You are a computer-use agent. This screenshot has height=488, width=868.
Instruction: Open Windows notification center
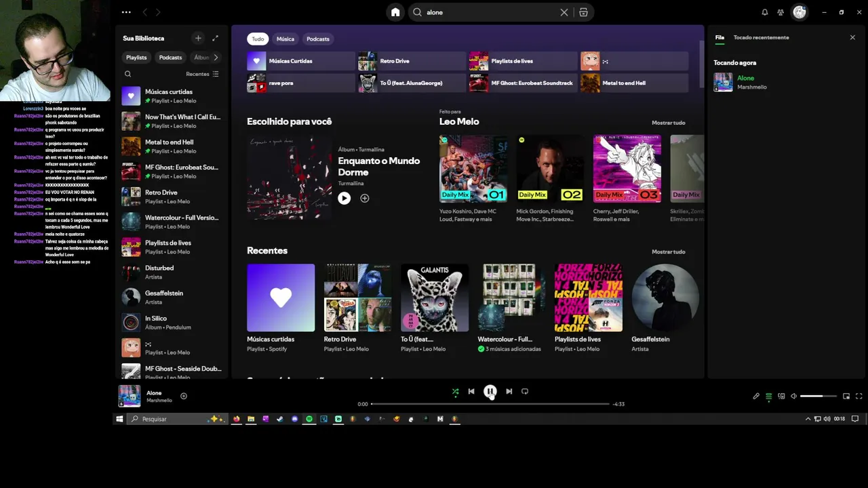point(855,419)
